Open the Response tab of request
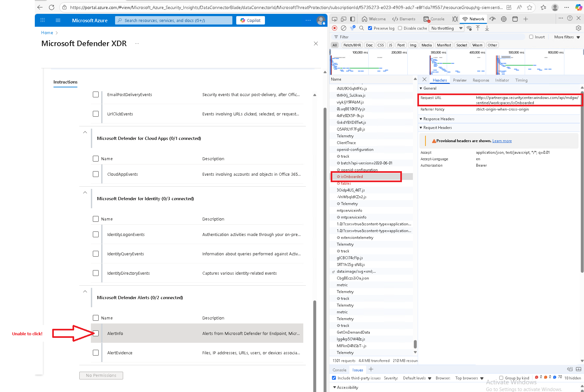 481,80
